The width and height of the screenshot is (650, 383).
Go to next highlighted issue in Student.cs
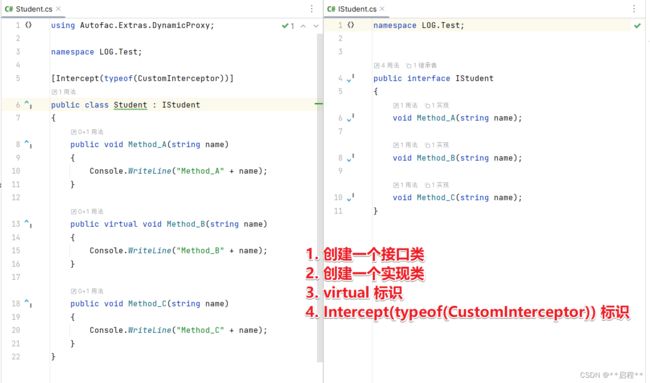[x=316, y=26]
